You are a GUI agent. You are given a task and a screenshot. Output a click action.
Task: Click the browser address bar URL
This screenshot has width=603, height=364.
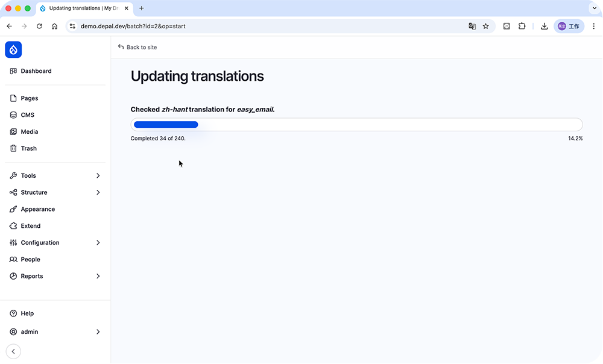pos(133,27)
